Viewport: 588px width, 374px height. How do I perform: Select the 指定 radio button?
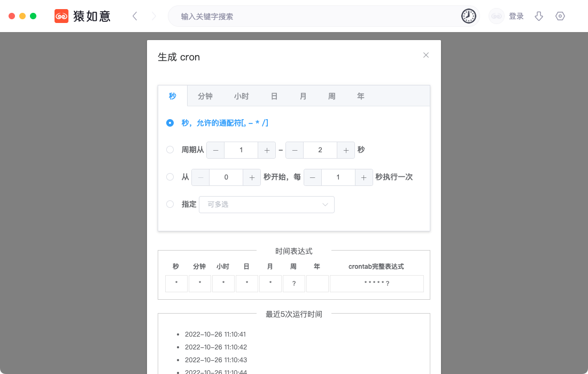tap(170, 204)
